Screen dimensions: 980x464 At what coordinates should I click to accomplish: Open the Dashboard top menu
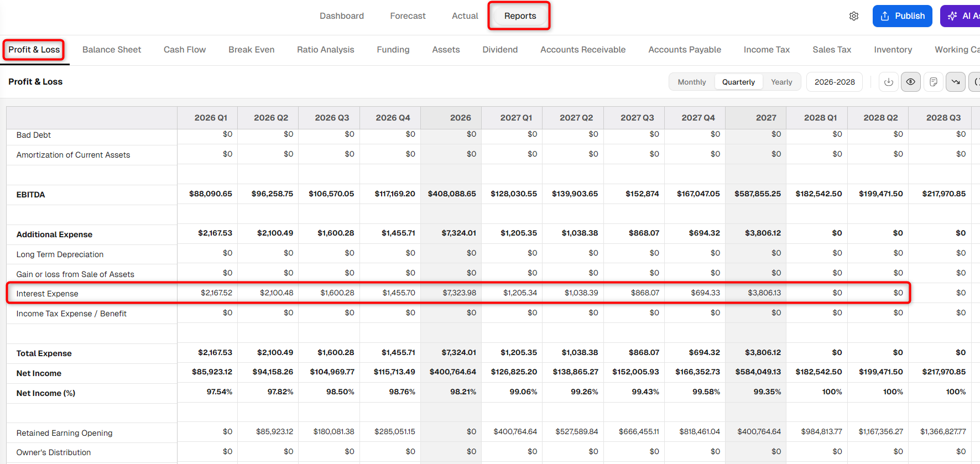pyautogui.click(x=342, y=16)
